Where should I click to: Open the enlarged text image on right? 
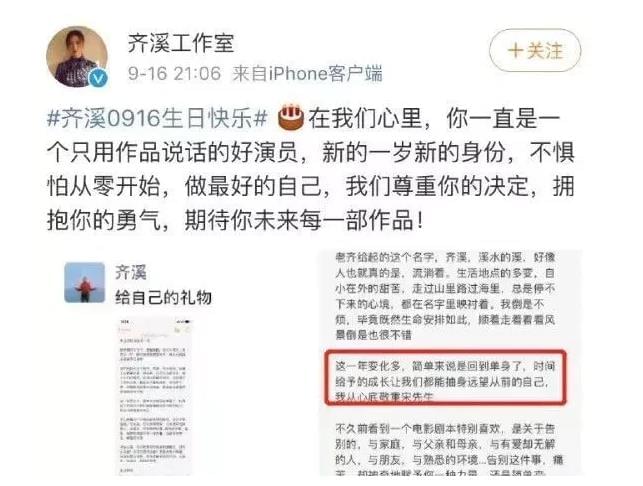pos(450,363)
